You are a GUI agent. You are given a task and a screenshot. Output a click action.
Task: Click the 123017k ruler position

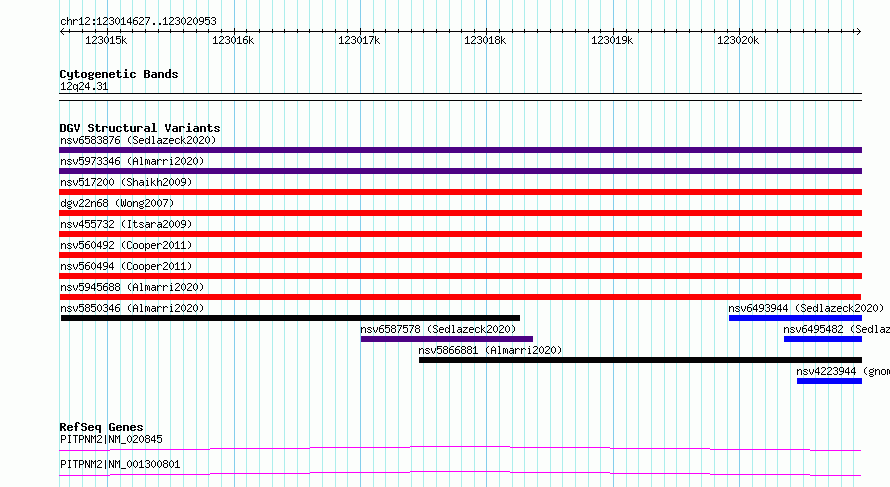pos(359,40)
